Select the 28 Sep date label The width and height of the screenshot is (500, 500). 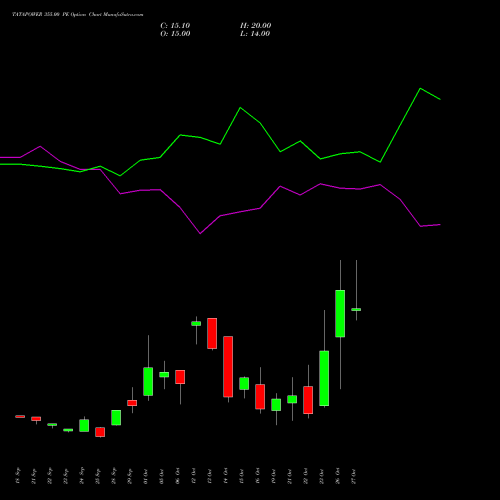114,476
